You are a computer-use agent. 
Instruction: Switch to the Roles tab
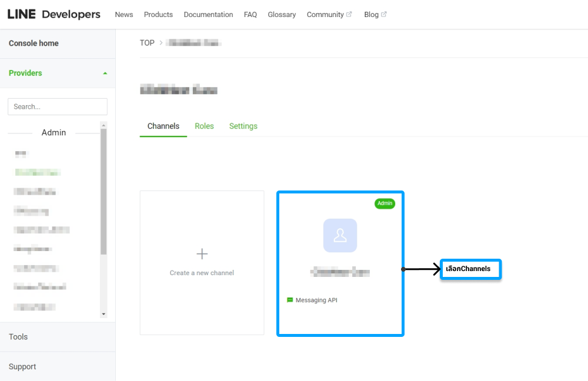[x=204, y=126]
